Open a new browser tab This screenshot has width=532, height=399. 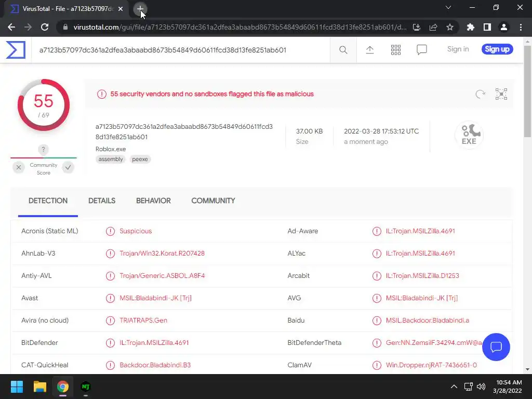tap(140, 9)
